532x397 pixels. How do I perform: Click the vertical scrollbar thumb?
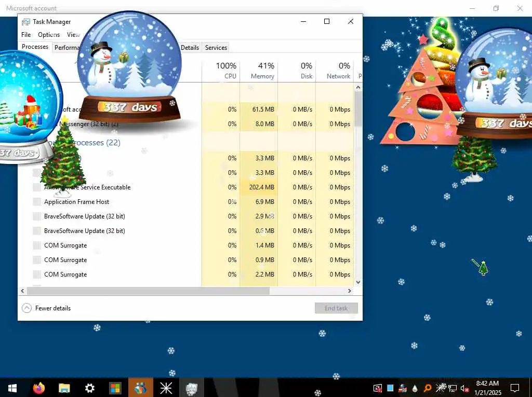[358, 109]
